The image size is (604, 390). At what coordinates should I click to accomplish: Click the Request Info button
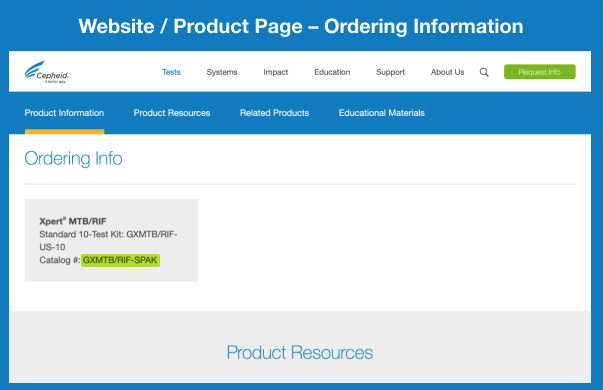539,72
